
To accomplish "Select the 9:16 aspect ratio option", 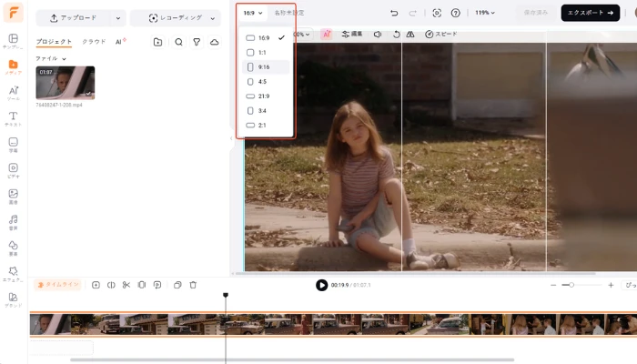I will 265,66.
